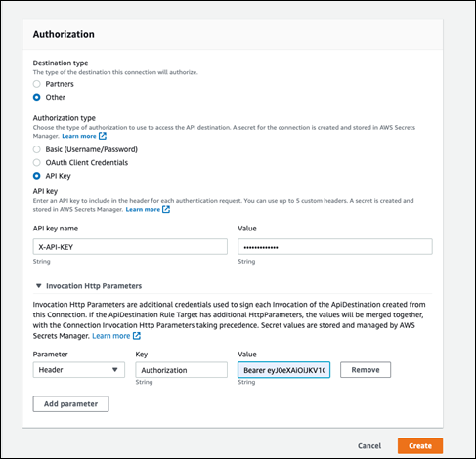This screenshot has height=459, width=476.
Task: Select the Other destination type
Action: click(x=37, y=97)
